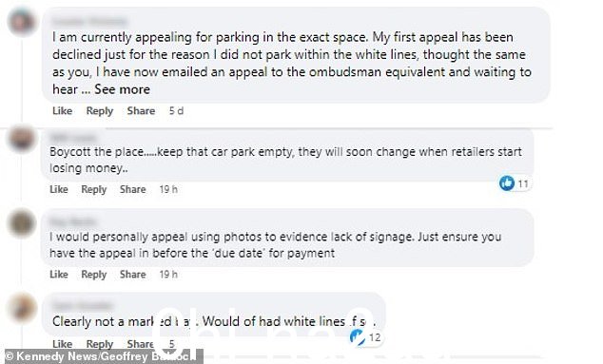Share the lack of signage comment

(132, 274)
